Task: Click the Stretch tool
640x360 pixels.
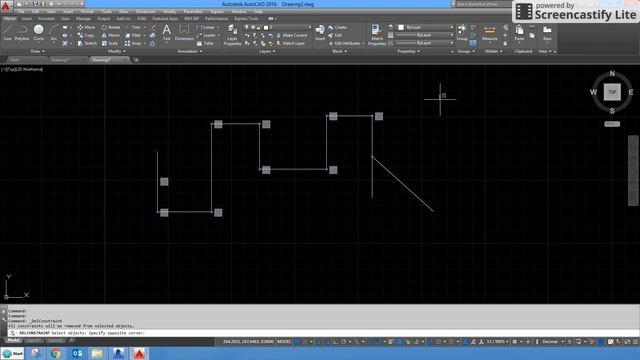Action: pos(87,43)
